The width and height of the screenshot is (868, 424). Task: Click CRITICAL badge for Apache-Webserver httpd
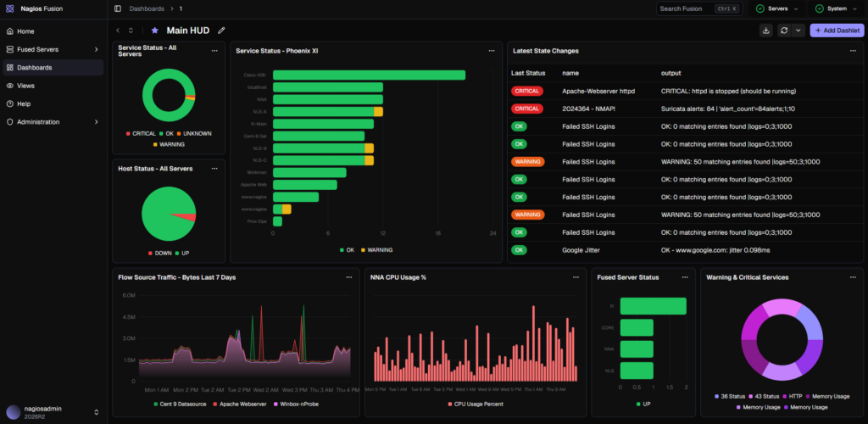click(527, 91)
